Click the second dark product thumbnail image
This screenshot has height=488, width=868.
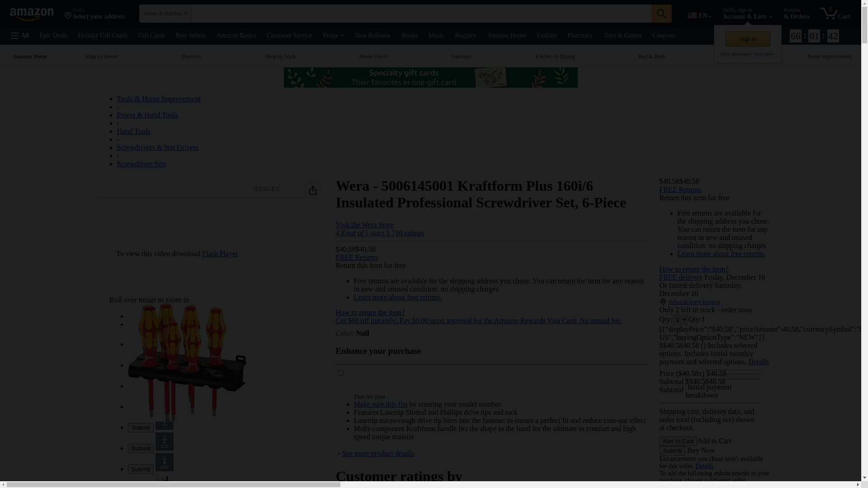coord(165,441)
